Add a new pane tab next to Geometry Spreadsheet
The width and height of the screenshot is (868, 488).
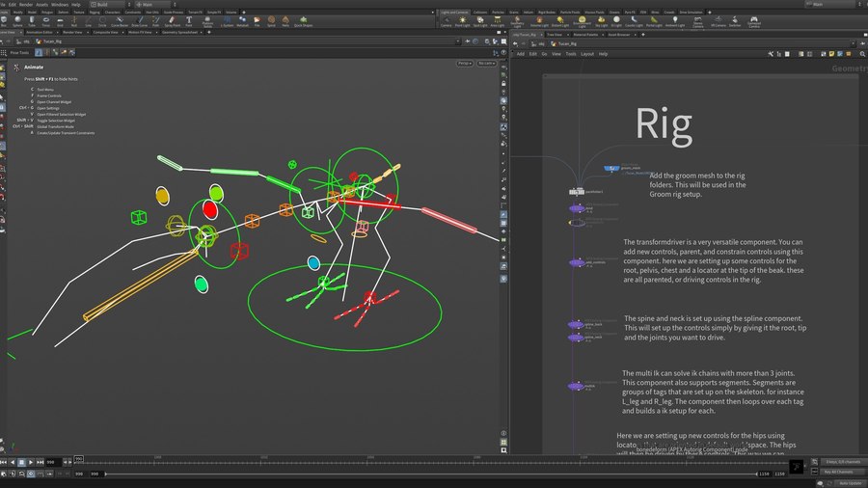[208, 33]
